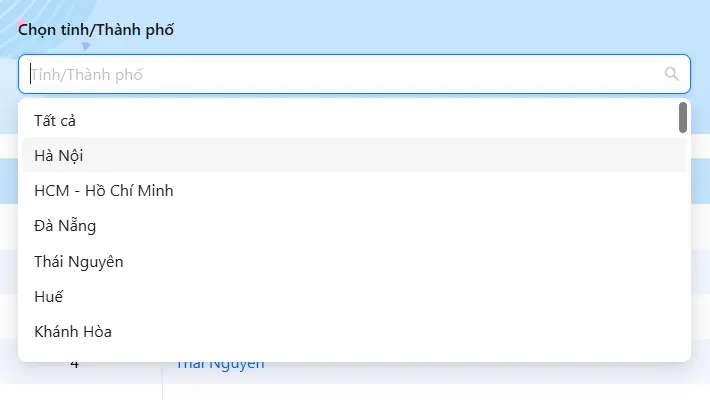Click the small triangle marker under the label
The height and width of the screenshot is (400, 710).
tap(86, 46)
